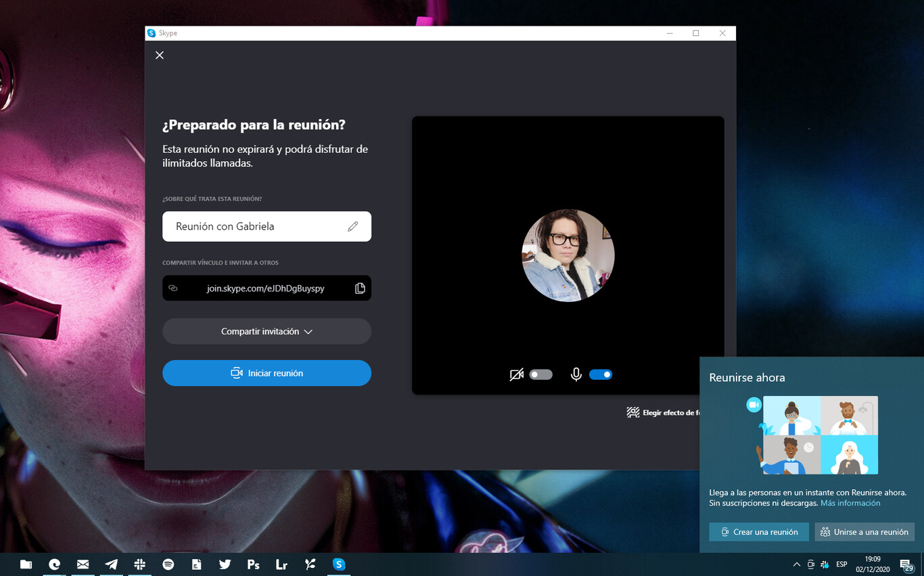Click the Skype taskbar icon

tap(339, 564)
